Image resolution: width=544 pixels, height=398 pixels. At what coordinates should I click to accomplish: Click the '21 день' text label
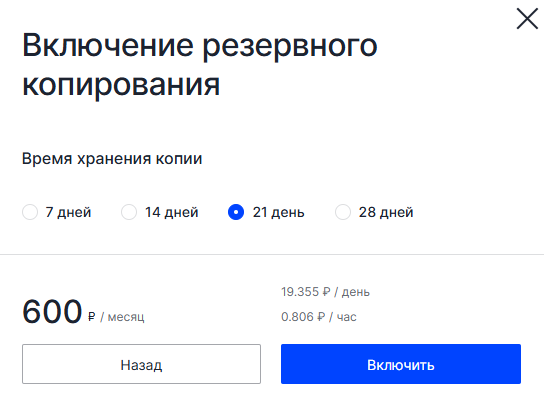point(279,212)
